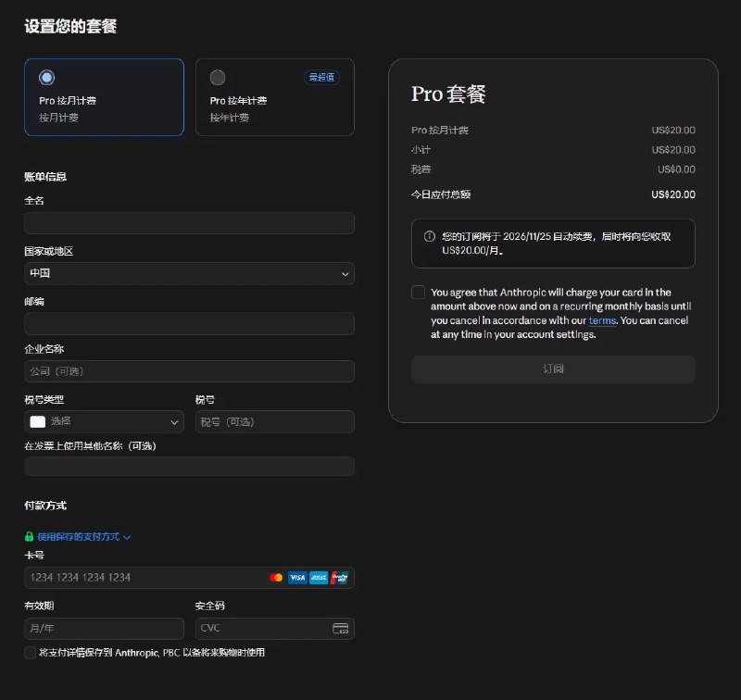741x700 pixels.
Task: Click the American Express card icon
Action: (x=319, y=577)
